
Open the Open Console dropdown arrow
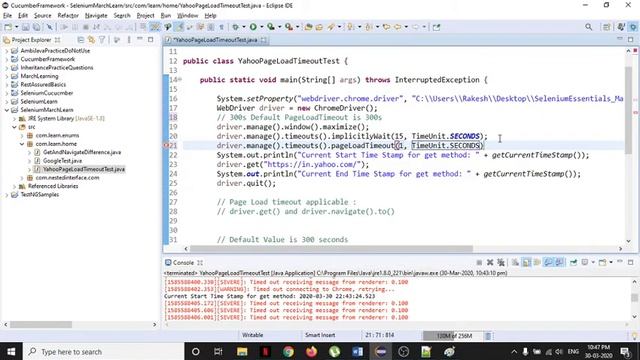[611, 262]
